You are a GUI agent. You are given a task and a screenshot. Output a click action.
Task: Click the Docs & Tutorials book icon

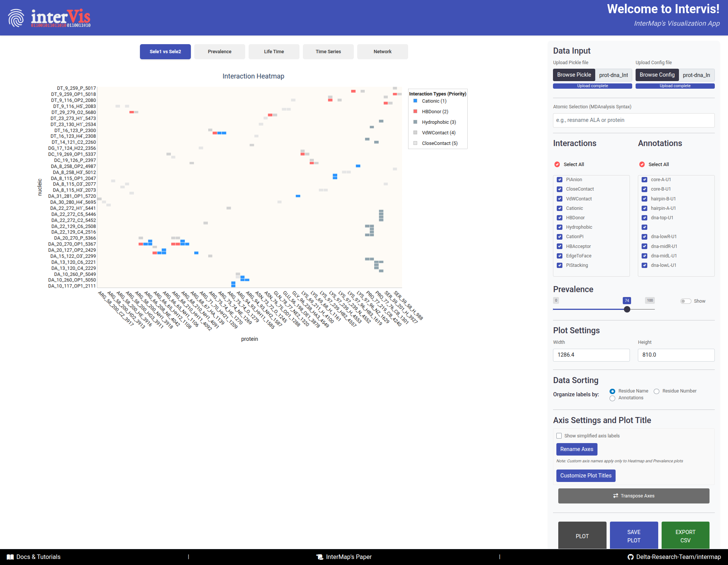tap(10, 557)
